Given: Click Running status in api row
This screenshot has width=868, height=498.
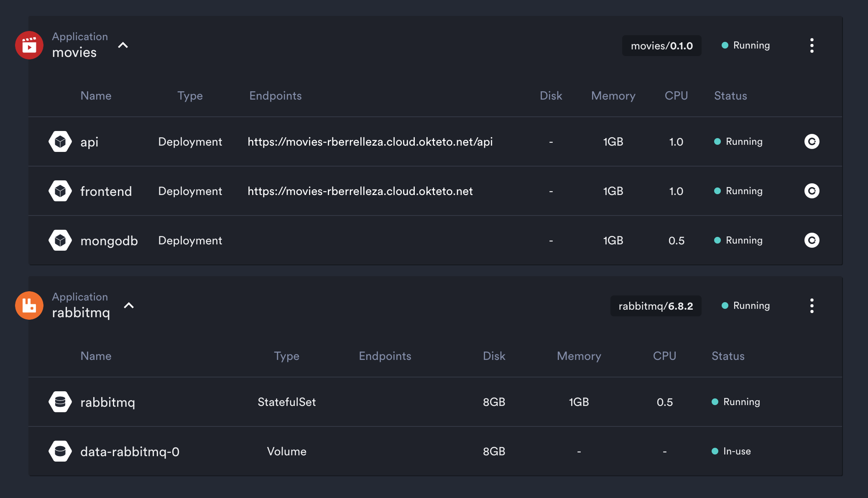Looking at the screenshot, I should 738,141.
